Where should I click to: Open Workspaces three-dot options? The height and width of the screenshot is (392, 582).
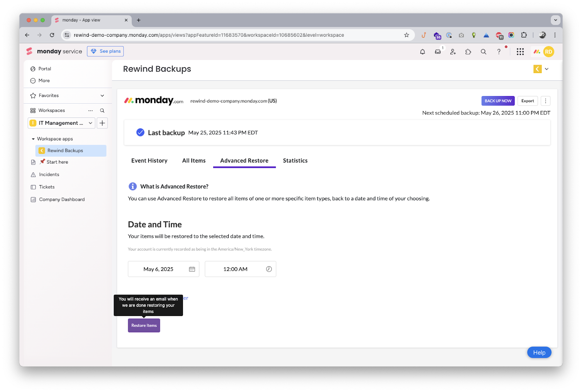91,111
